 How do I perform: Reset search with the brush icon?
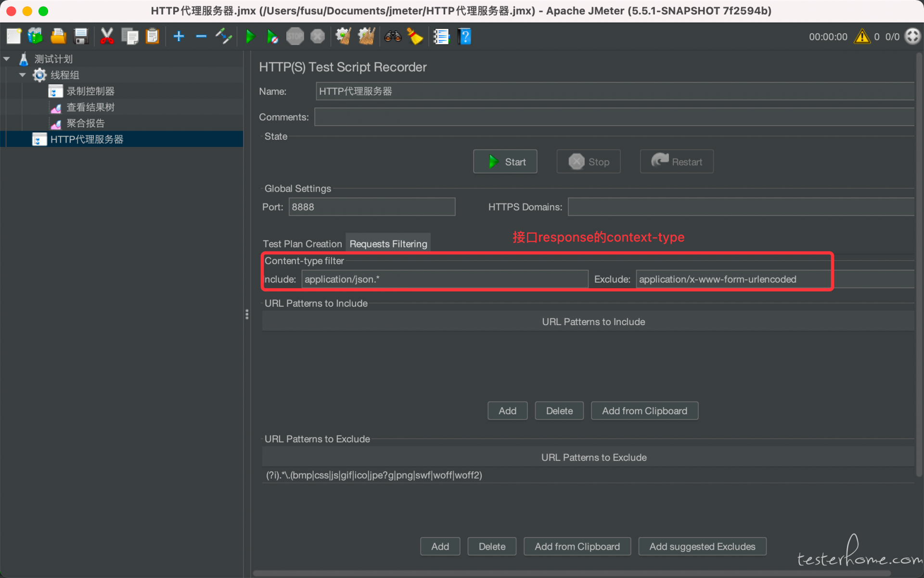pos(415,37)
